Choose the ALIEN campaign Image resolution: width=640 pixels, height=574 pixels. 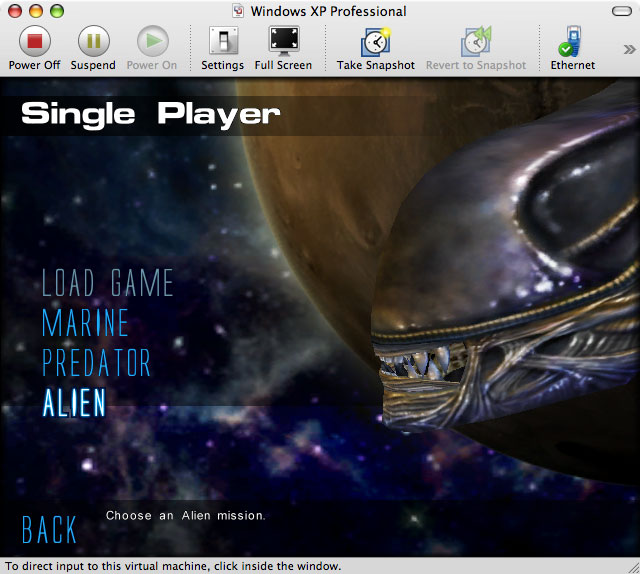(x=74, y=402)
